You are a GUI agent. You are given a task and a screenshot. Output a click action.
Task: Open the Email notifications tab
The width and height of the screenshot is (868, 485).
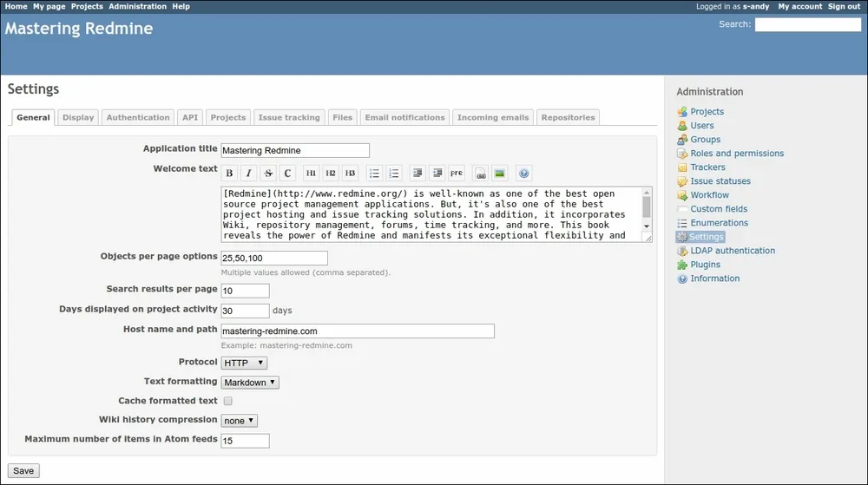404,117
